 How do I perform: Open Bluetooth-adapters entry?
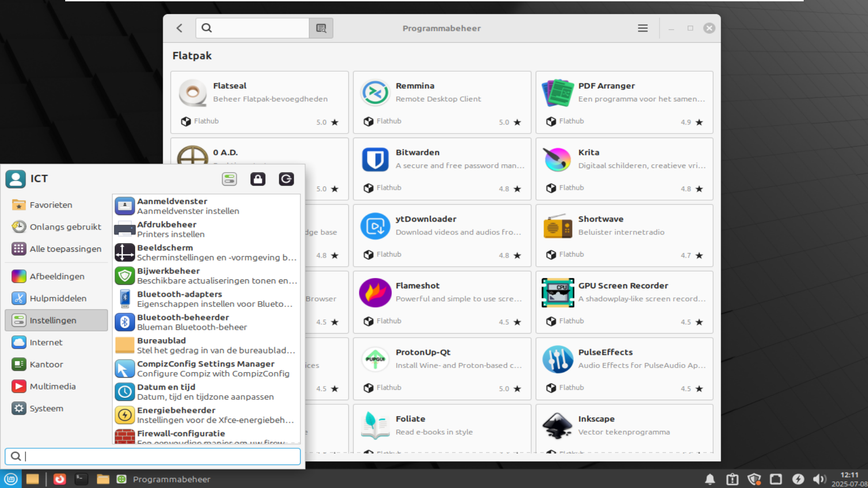tap(206, 299)
